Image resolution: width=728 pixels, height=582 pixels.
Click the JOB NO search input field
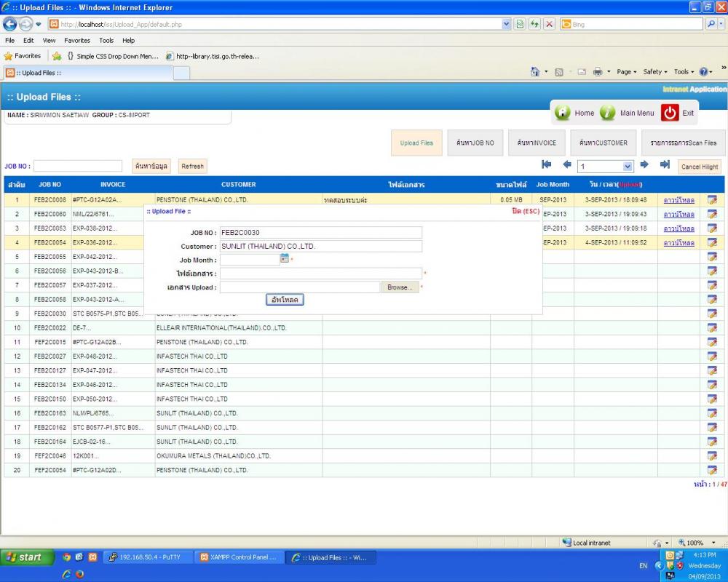click(x=78, y=167)
